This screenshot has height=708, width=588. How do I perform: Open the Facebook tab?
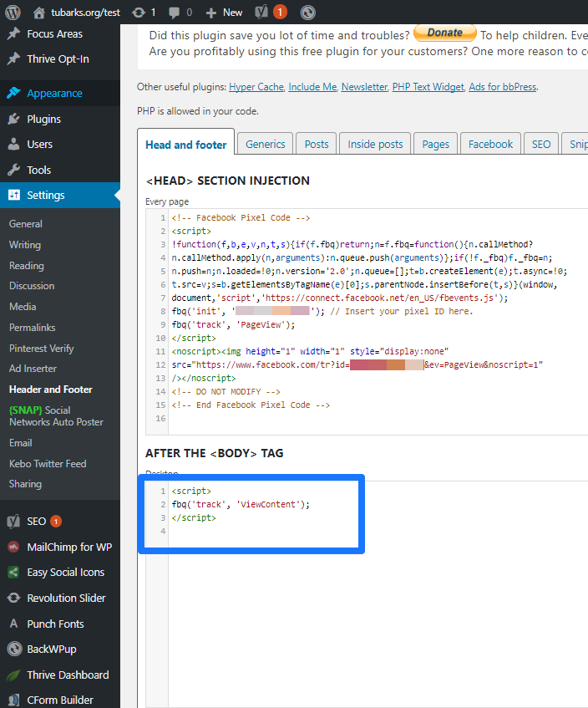(x=490, y=144)
